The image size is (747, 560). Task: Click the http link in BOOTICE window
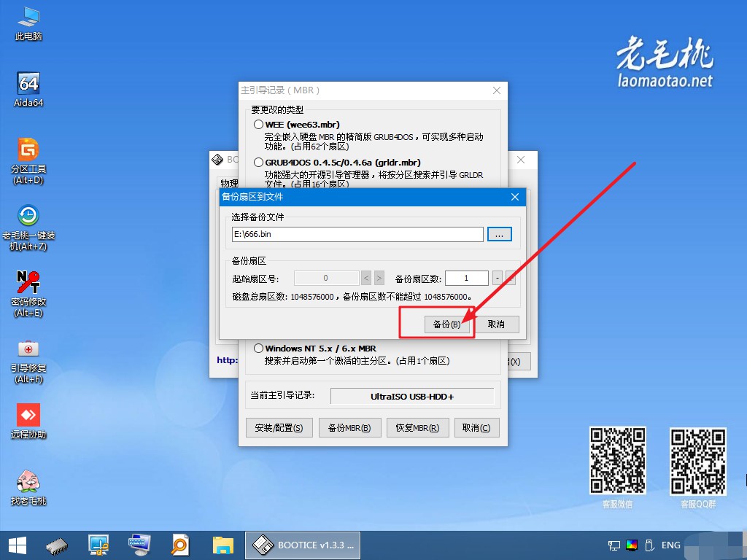pos(228,360)
